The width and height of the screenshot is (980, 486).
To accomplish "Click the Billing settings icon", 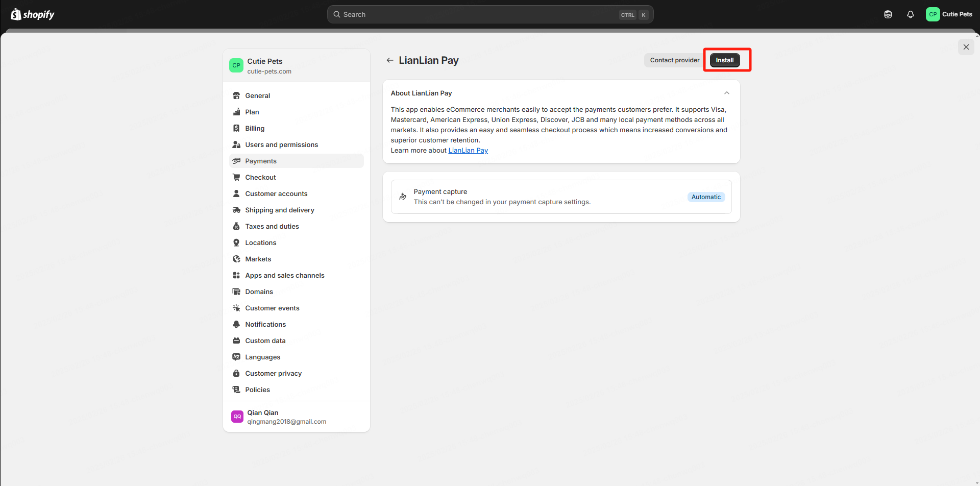I will tap(236, 128).
